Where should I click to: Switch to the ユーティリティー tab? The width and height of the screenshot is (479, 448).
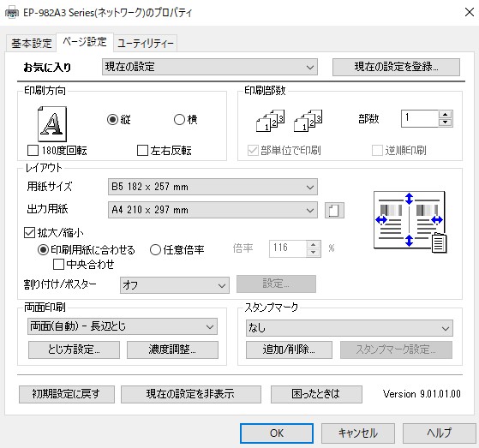click(146, 44)
